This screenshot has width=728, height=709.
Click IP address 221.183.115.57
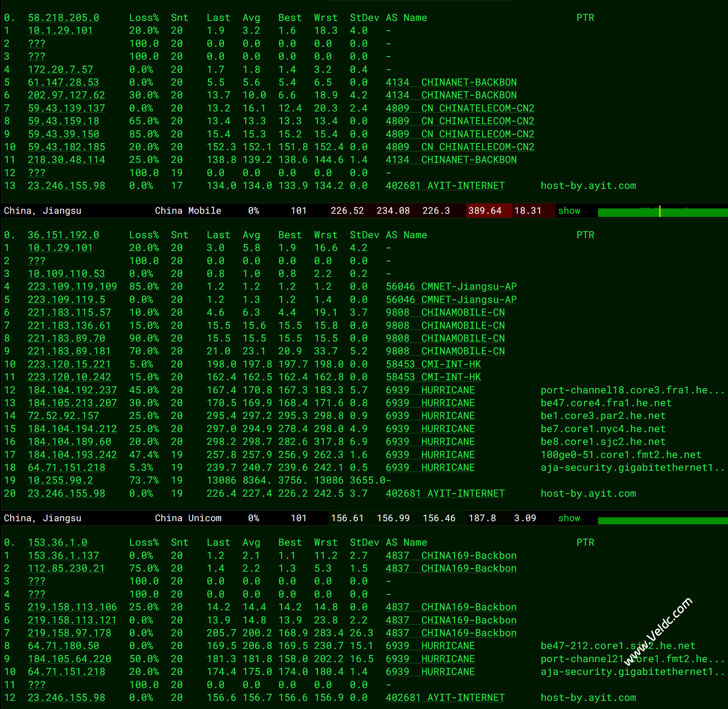(x=69, y=312)
